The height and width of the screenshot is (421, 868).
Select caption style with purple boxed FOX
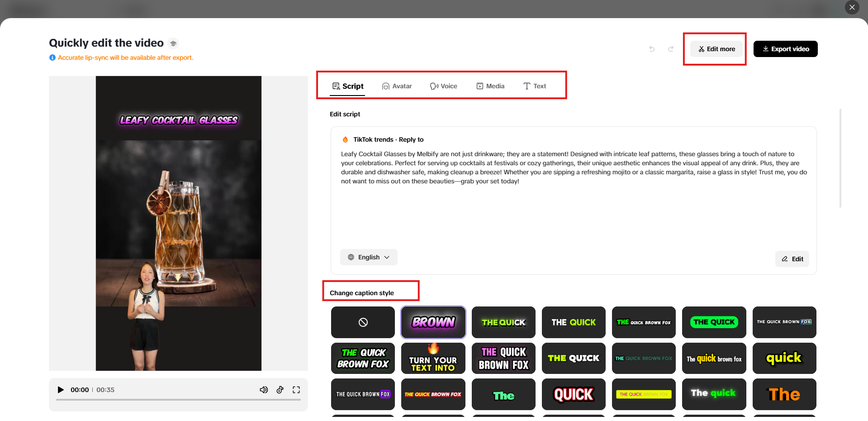(363, 394)
